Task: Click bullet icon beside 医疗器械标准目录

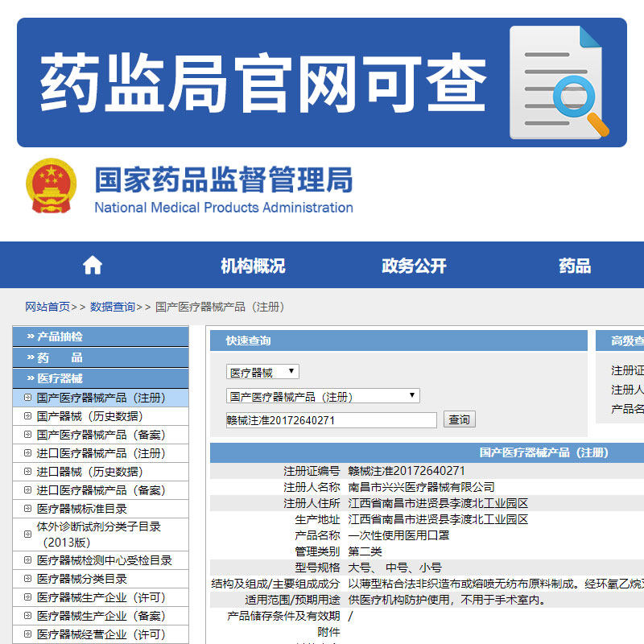Action: click(27, 509)
